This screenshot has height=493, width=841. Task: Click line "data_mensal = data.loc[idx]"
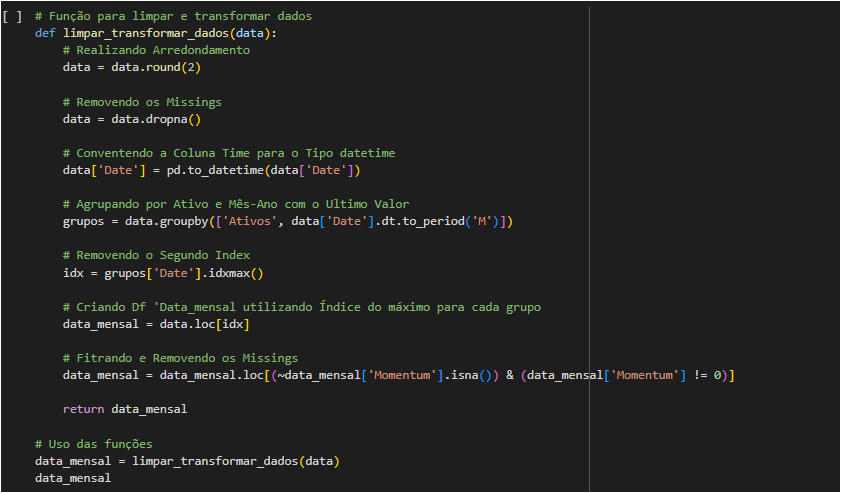coord(156,324)
